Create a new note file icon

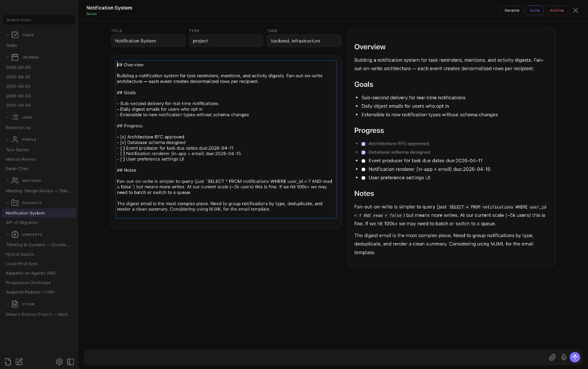(8, 362)
